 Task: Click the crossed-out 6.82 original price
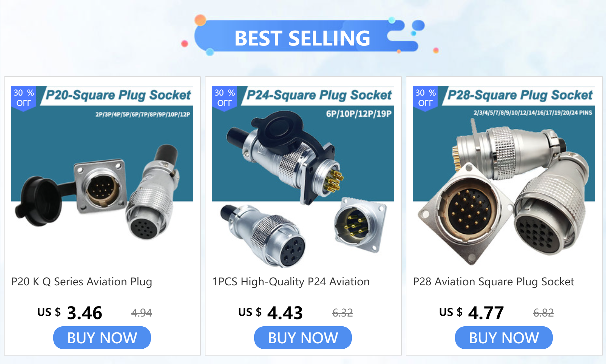[543, 313]
